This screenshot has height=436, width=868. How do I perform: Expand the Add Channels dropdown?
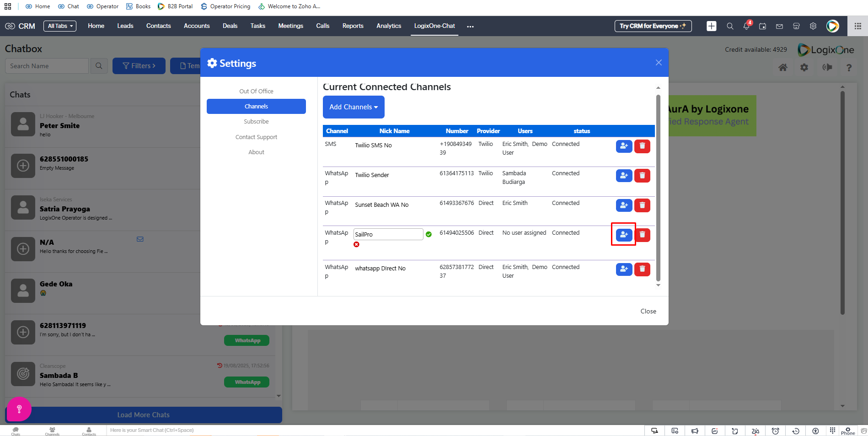tap(354, 107)
